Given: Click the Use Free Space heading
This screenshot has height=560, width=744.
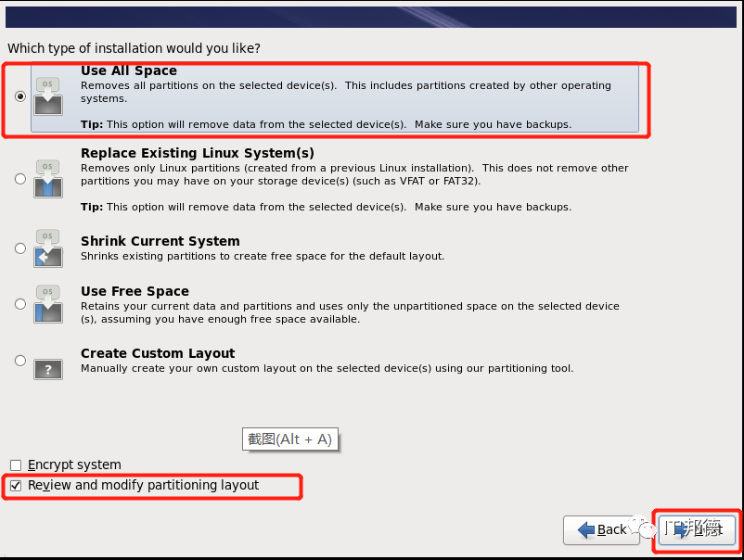Looking at the screenshot, I should point(135,291).
